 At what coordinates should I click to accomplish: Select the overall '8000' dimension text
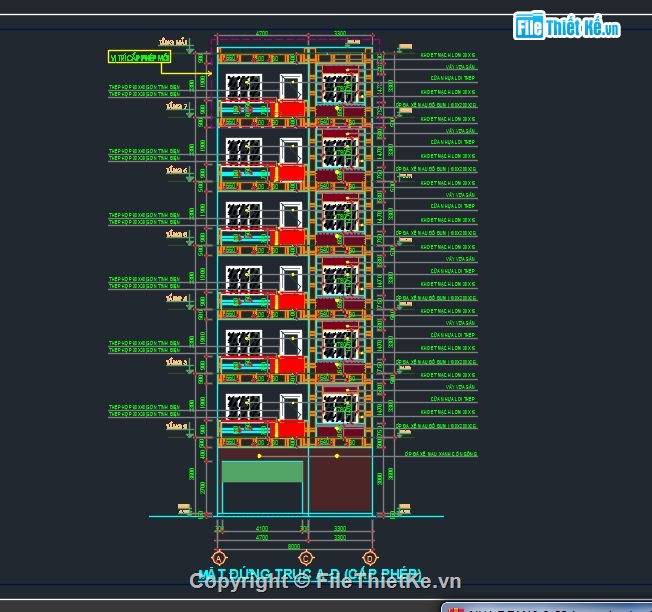294,546
